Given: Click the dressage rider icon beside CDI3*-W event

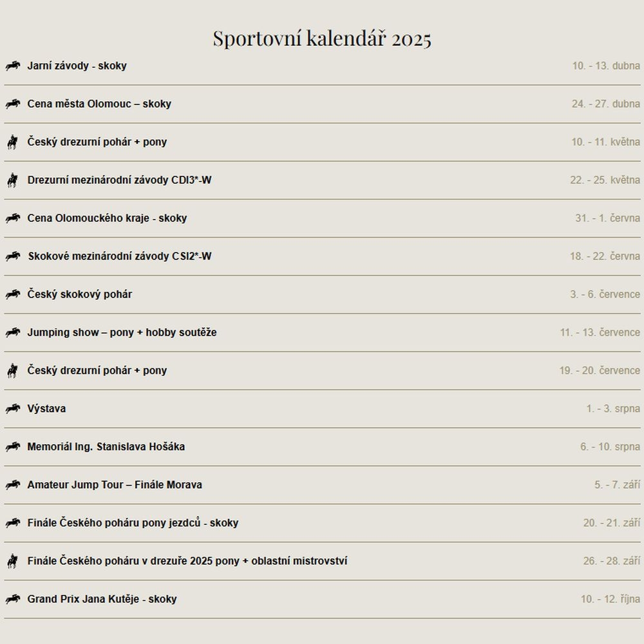Looking at the screenshot, I should click(13, 180).
